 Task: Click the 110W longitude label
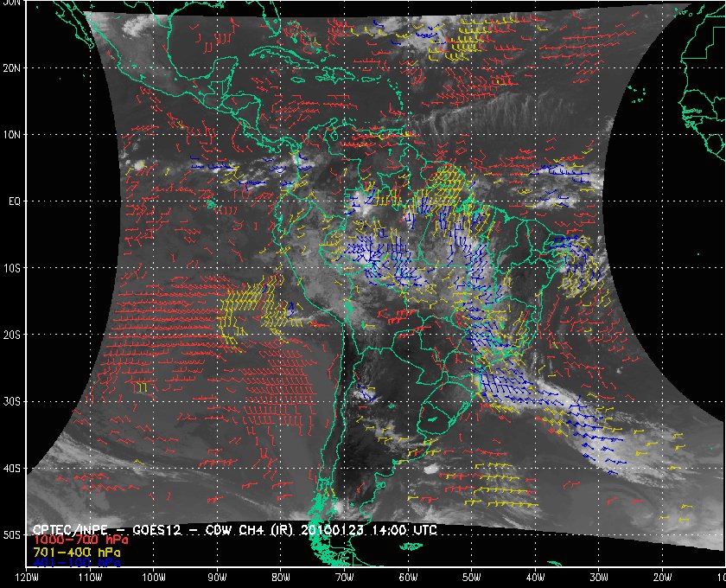[90, 578]
